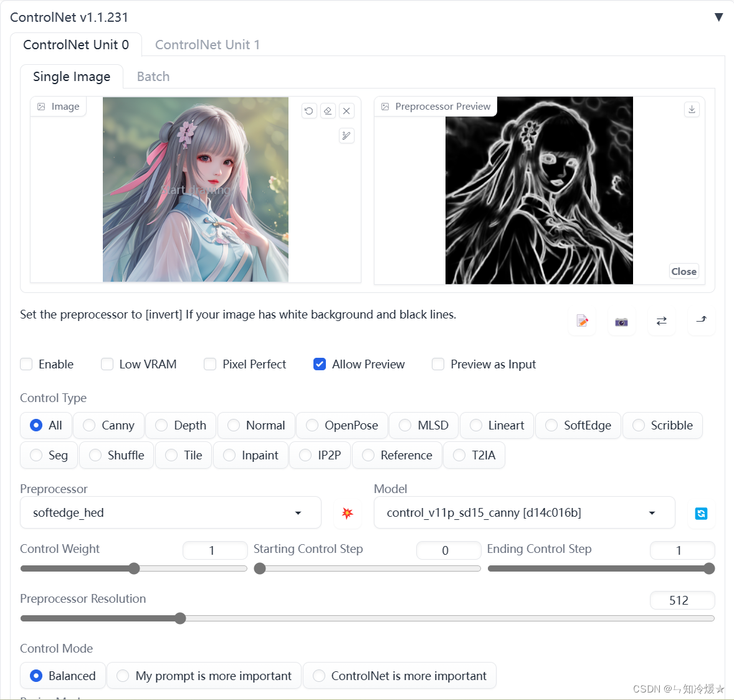This screenshot has height=700, width=734.
Task: Click the uploaded anime girl image
Action: click(196, 189)
